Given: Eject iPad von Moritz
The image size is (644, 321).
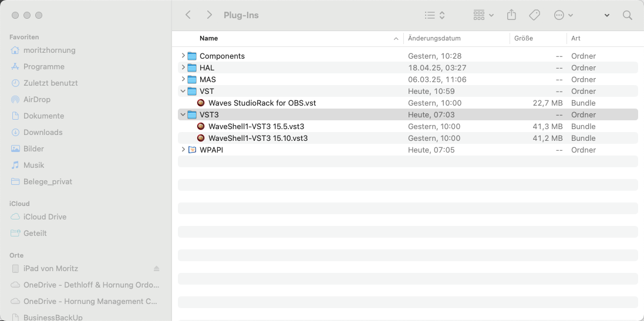Looking at the screenshot, I should point(157,268).
